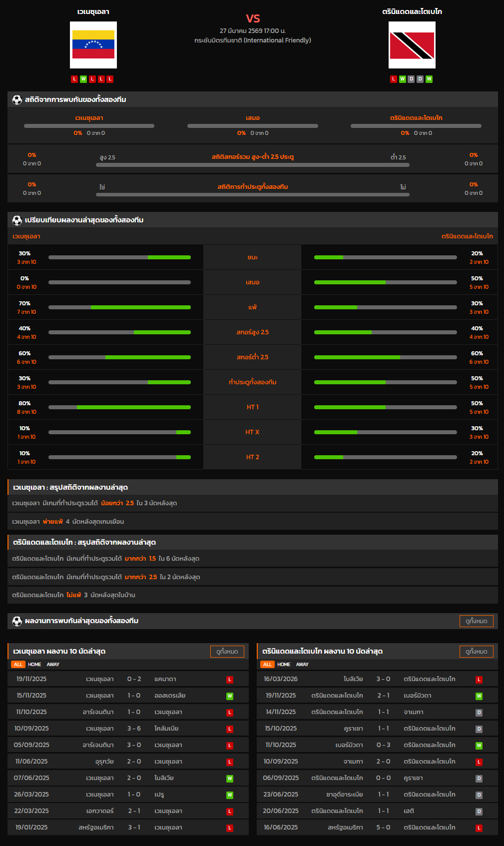Click first red L badge under Trinidad flag
504x846 pixels.
pyautogui.click(x=394, y=79)
